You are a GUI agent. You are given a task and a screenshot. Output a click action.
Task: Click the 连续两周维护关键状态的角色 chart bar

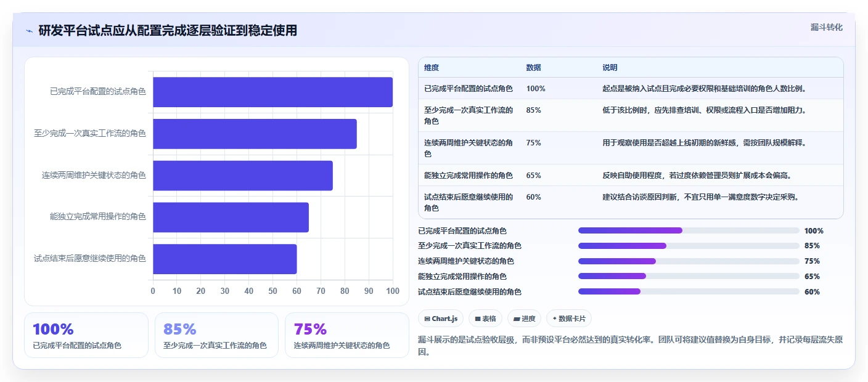point(243,176)
